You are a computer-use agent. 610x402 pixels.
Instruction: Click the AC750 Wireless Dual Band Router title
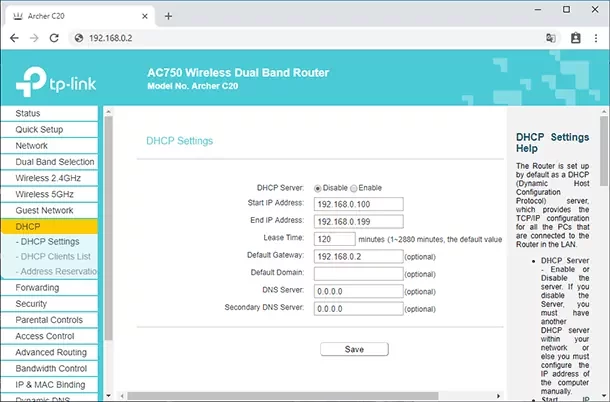coord(238,73)
